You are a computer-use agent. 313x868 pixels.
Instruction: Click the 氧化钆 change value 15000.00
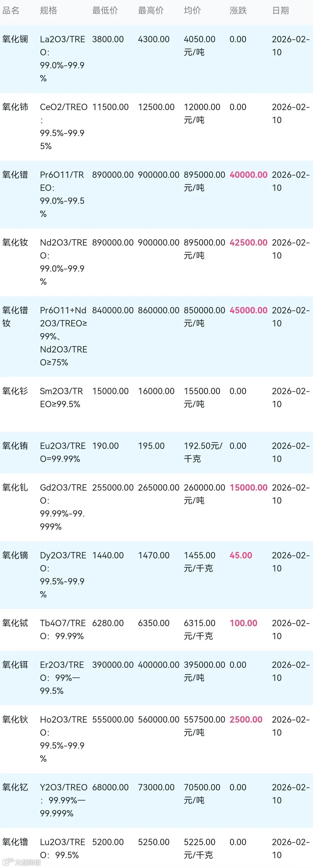click(x=248, y=487)
